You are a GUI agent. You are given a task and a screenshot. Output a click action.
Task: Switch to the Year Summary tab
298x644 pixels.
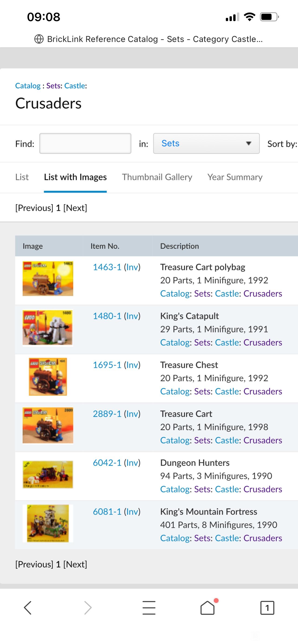(x=235, y=177)
